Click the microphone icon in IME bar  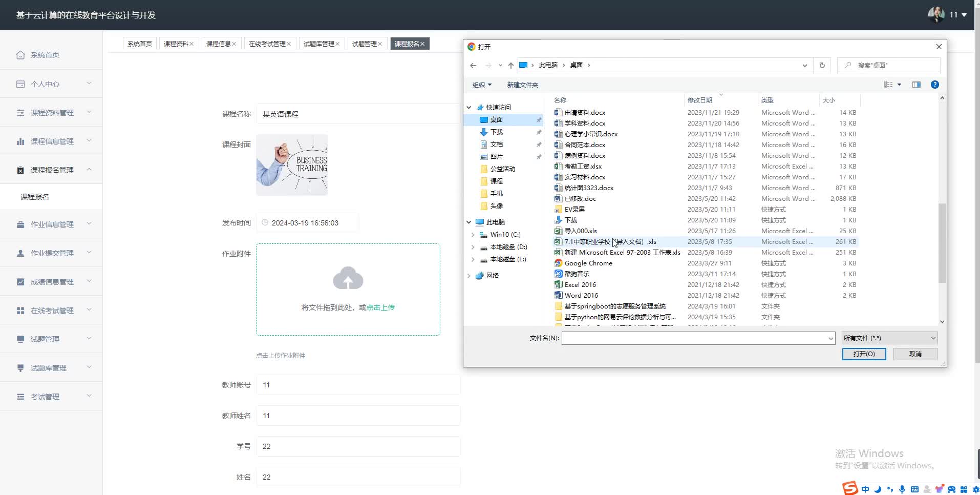click(x=902, y=489)
